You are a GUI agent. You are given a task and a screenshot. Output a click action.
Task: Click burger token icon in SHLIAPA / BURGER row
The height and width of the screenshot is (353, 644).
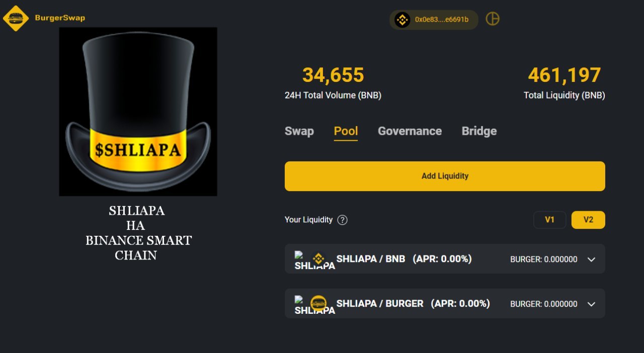pyautogui.click(x=318, y=303)
